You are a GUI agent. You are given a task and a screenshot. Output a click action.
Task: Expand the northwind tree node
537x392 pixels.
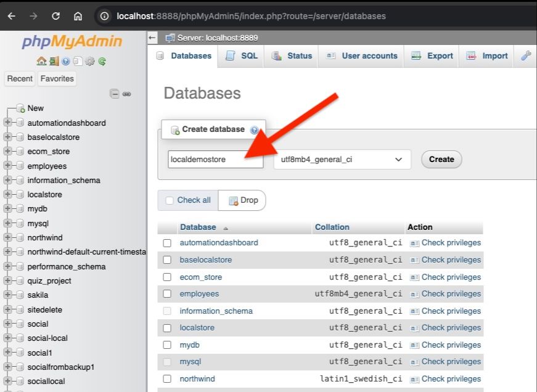pyautogui.click(x=7, y=237)
